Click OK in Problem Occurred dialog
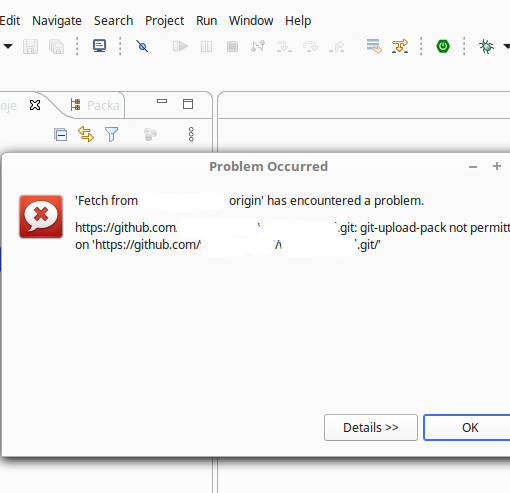Viewport: 510px width, 493px height. [x=467, y=427]
